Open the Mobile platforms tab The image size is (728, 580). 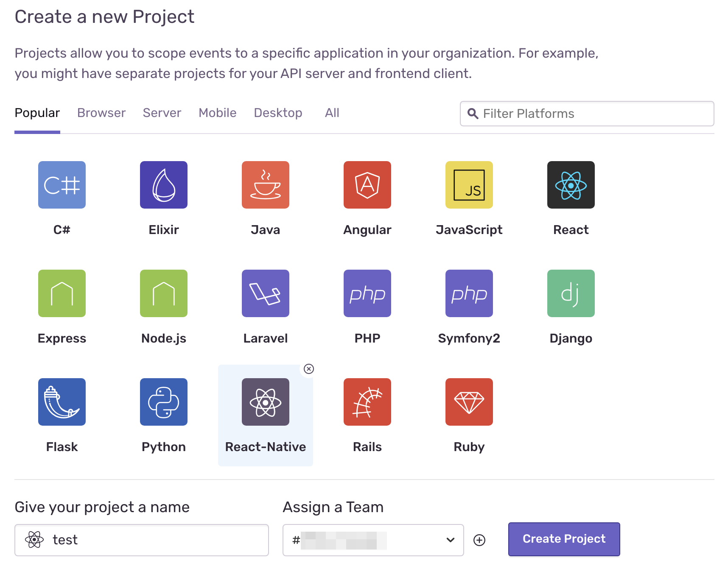pyautogui.click(x=218, y=113)
